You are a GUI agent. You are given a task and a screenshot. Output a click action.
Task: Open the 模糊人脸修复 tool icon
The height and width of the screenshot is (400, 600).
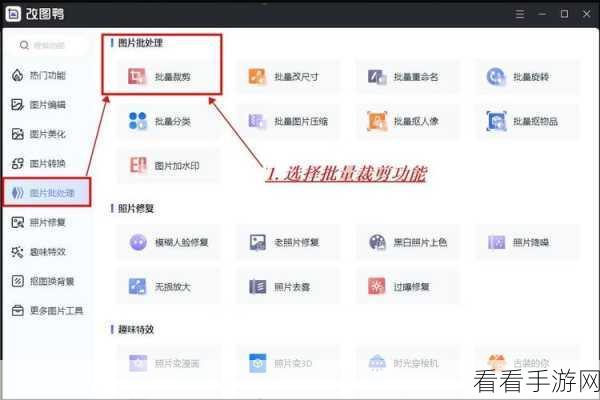coord(138,242)
